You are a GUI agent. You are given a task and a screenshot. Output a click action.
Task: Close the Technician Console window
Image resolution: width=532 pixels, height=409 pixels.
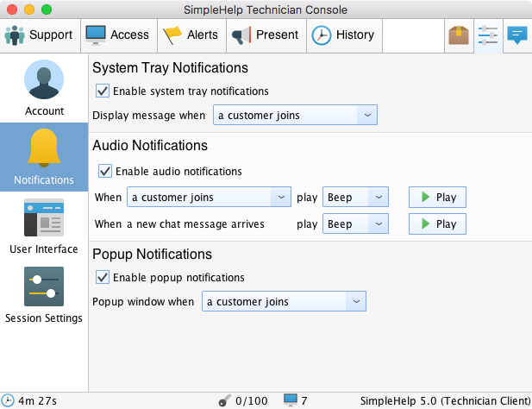(12, 9)
